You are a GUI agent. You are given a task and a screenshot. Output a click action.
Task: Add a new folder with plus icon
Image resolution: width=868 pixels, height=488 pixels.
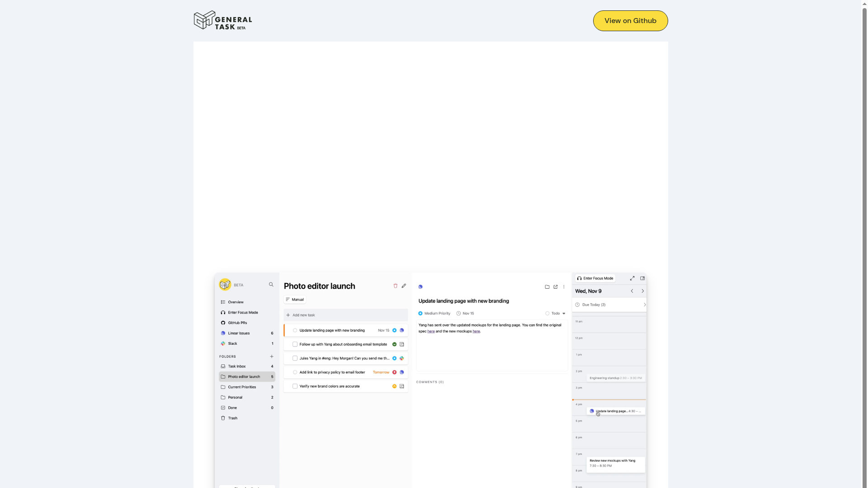[272, 357]
